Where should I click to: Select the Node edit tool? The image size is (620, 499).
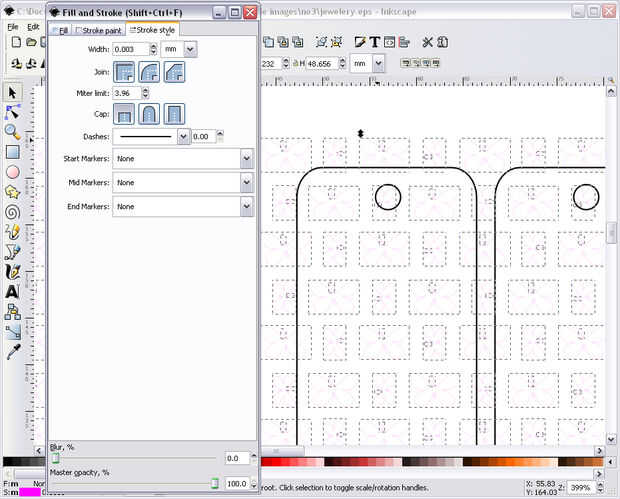(x=12, y=112)
